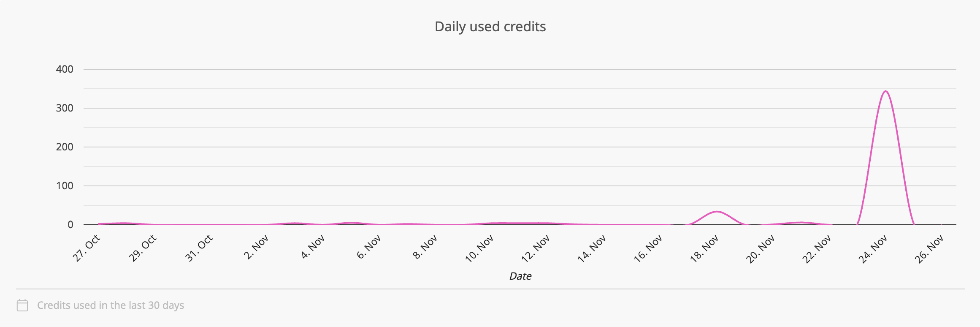
Task: Select the 100 y-axis label
Action: (65, 186)
